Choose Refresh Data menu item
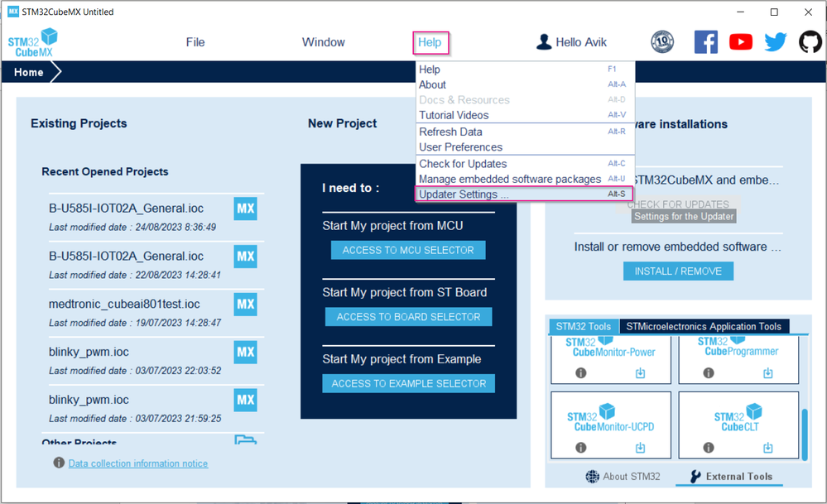This screenshot has height=504, width=827. 525,132
